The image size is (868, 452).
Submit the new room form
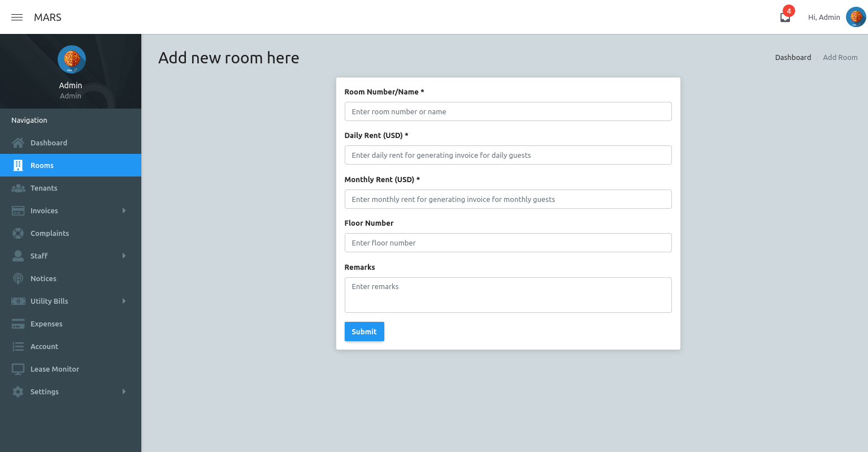(x=364, y=332)
